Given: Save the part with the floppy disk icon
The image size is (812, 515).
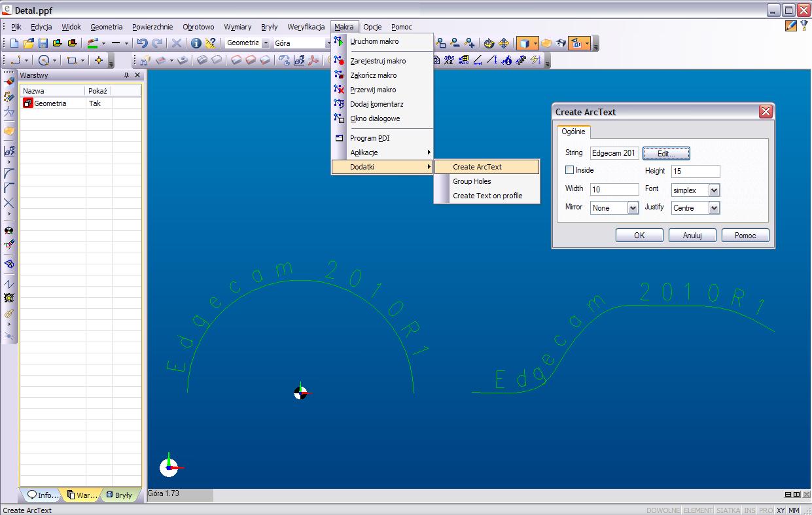Looking at the screenshot, I should (x=43, y=43).
